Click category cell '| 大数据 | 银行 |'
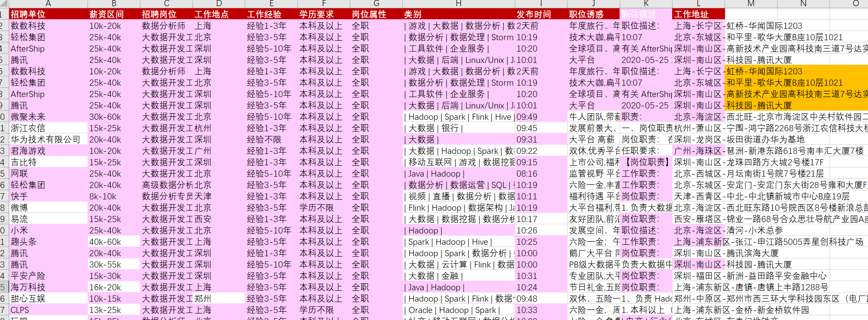 [458, 128]
